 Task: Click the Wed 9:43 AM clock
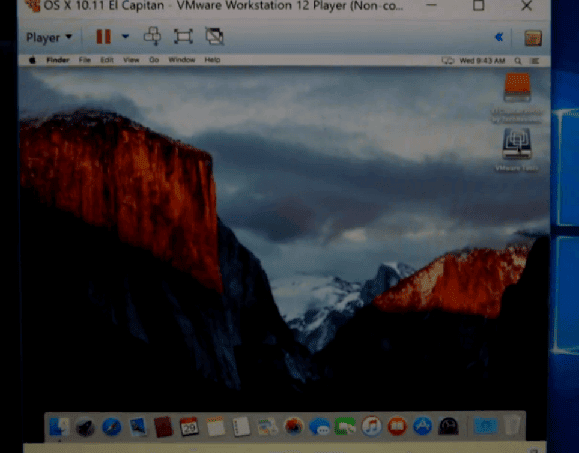(482, 61)
